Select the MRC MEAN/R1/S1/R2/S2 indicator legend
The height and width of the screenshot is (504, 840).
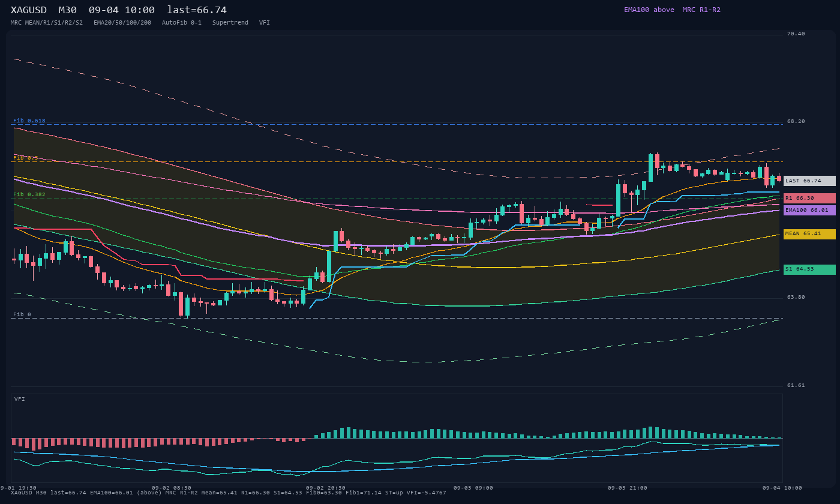pyautogui.click(x=47, y=23)
